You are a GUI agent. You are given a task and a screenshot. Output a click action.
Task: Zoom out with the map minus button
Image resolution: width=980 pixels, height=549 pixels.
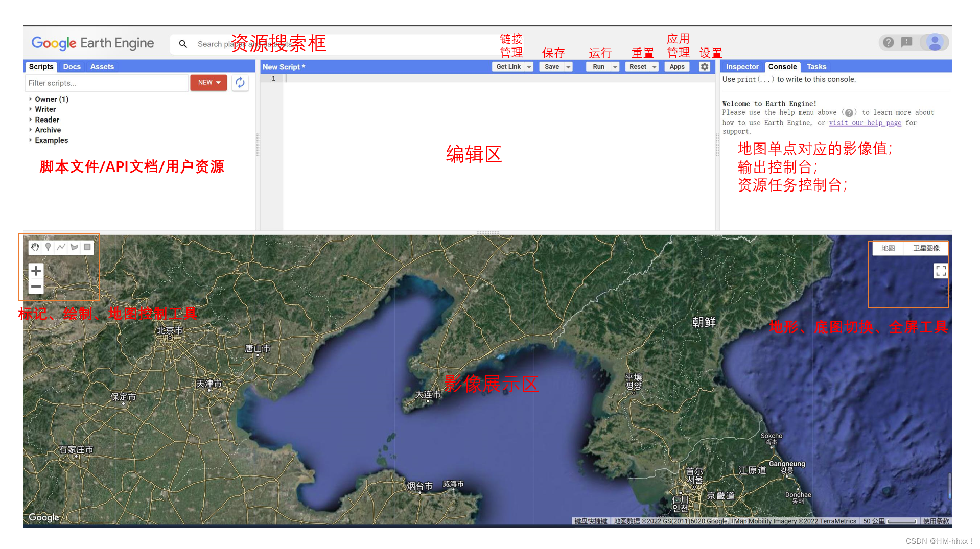point(36,287)
